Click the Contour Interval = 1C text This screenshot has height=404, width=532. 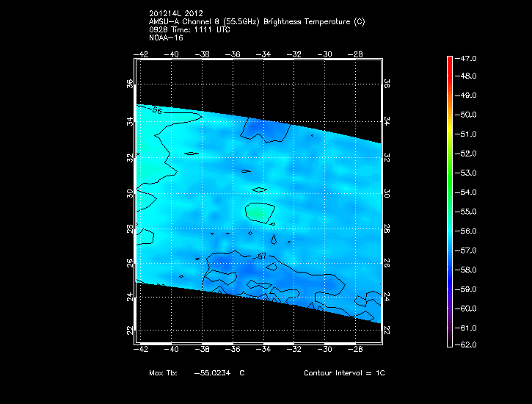(344, 373)
